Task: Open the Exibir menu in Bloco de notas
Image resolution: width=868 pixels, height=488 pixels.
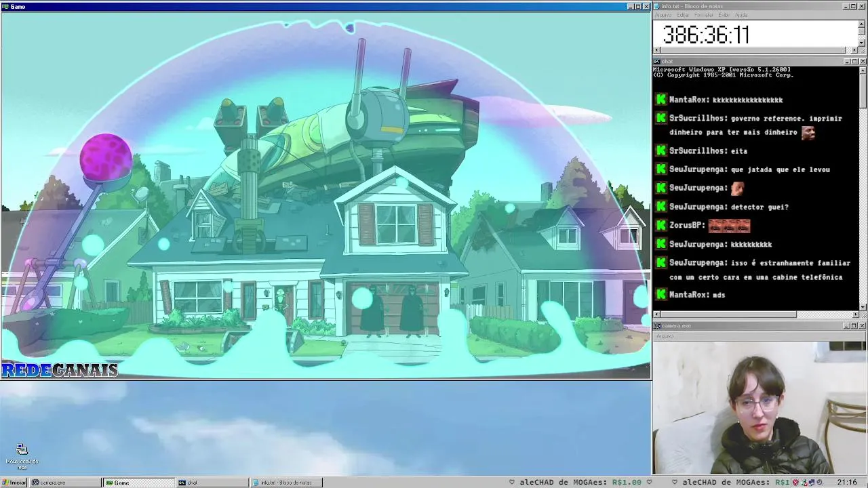Action: click(724, 15)
